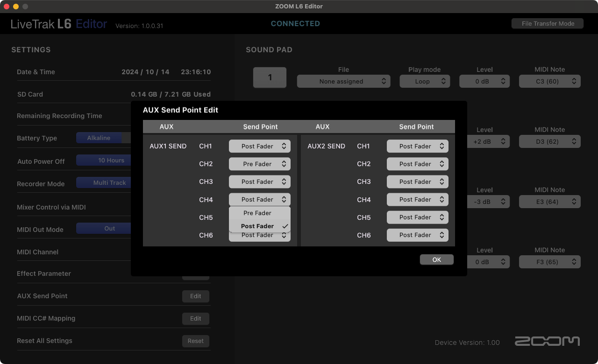Click SD Card usage 0.14 GB / 7.21 GB
Screen dimensions: 598x364
(171, 94)
